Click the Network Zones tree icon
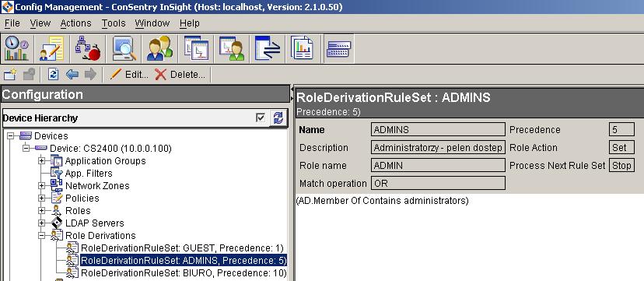This screenshot has height=281, width=644. coord(57,186)
